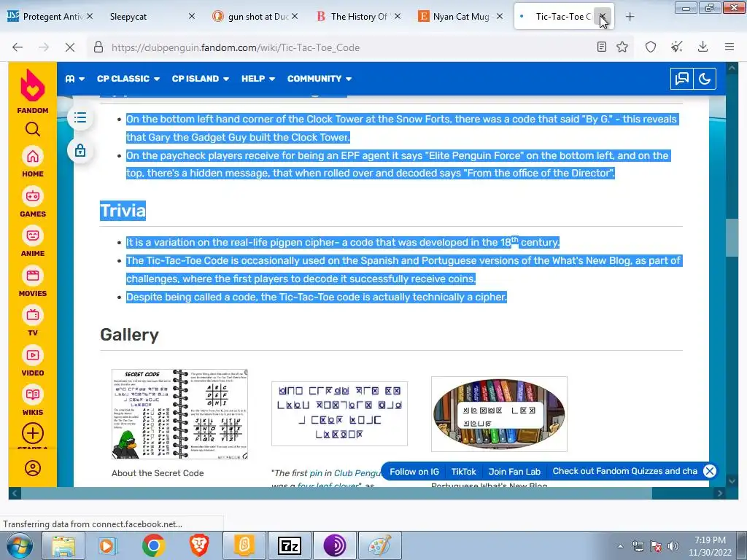Expand the COMMUNITY menu
Viewport: 747px width, 560px height.
320,79
